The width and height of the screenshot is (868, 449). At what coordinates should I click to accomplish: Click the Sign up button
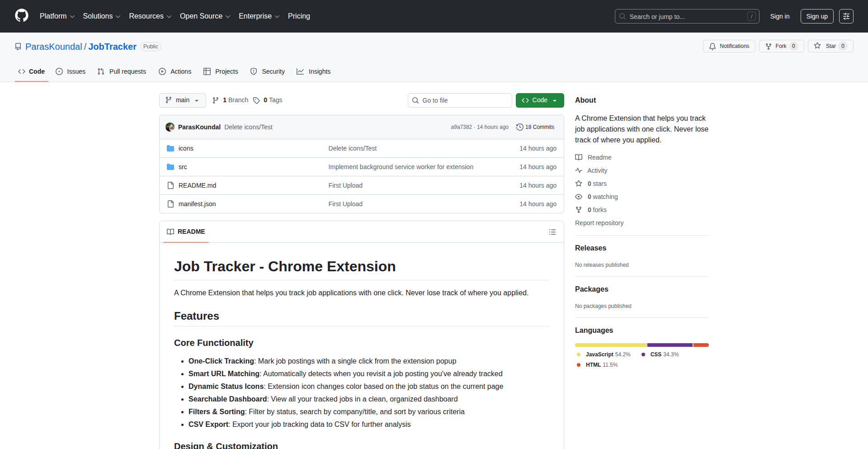click(816, 16)
